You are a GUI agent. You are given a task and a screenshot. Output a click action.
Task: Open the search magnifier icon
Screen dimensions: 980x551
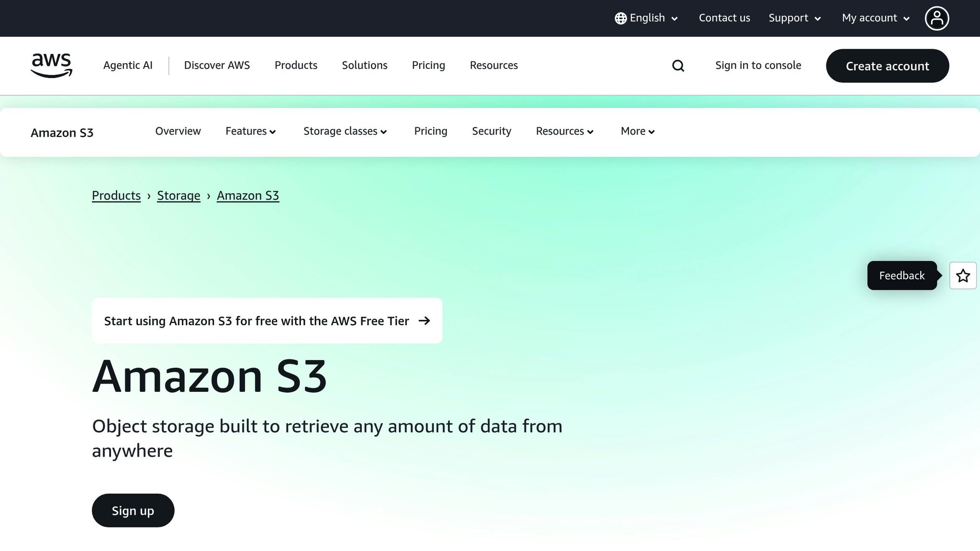click(678, 66)
